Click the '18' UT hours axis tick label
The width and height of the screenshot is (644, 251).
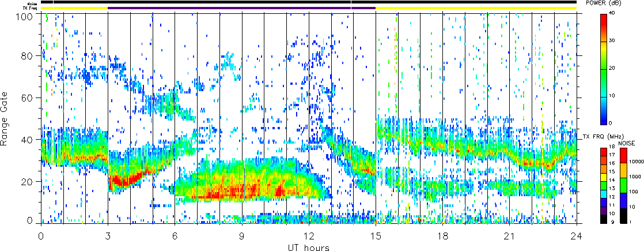pyautogui.click(x=443, y=236)
